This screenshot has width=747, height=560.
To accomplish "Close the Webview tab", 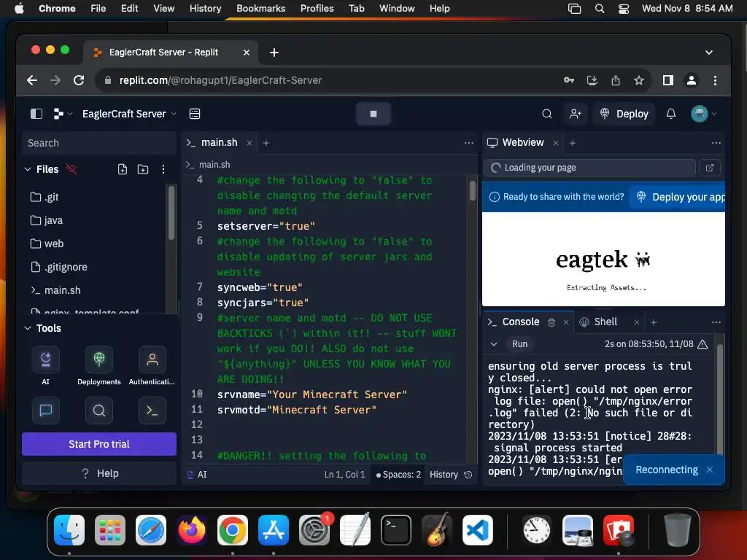I will click(x=555, y=143).
